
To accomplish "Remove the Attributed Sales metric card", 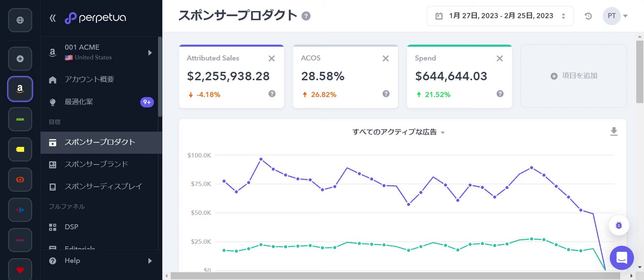I will 272,58.
